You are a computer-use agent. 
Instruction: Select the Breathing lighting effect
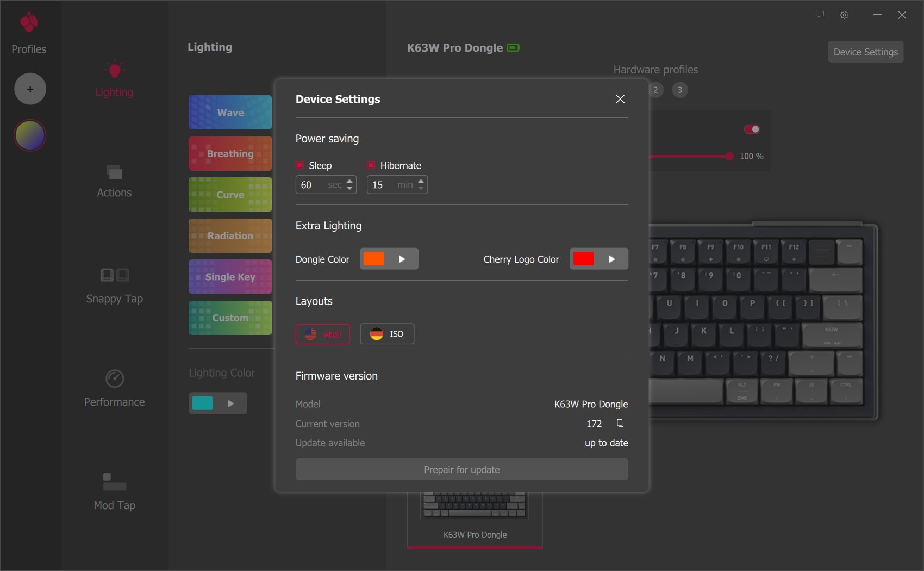230,153
